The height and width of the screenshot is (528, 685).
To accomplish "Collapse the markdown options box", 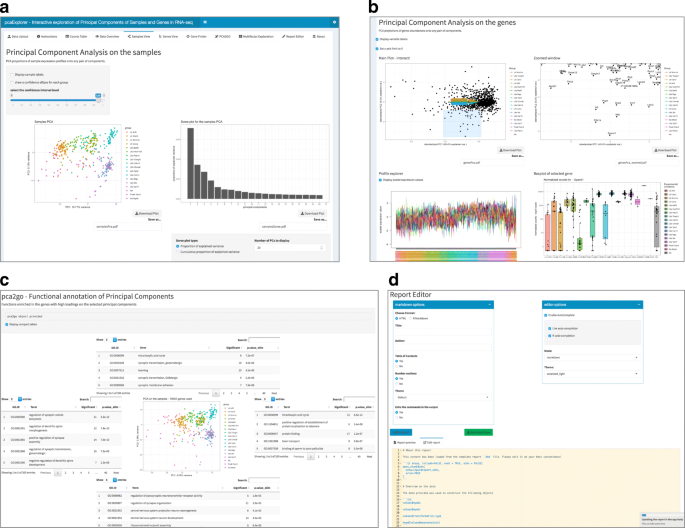I will pyautogui.click(x=489, y=304).
